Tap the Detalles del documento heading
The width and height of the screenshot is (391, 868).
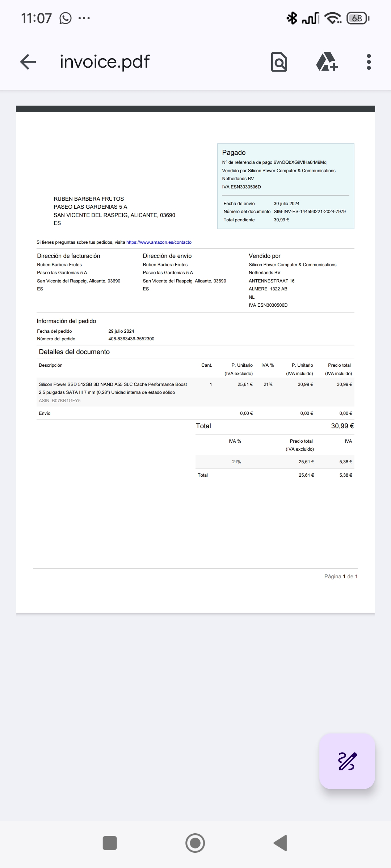(x=74, y=352)
